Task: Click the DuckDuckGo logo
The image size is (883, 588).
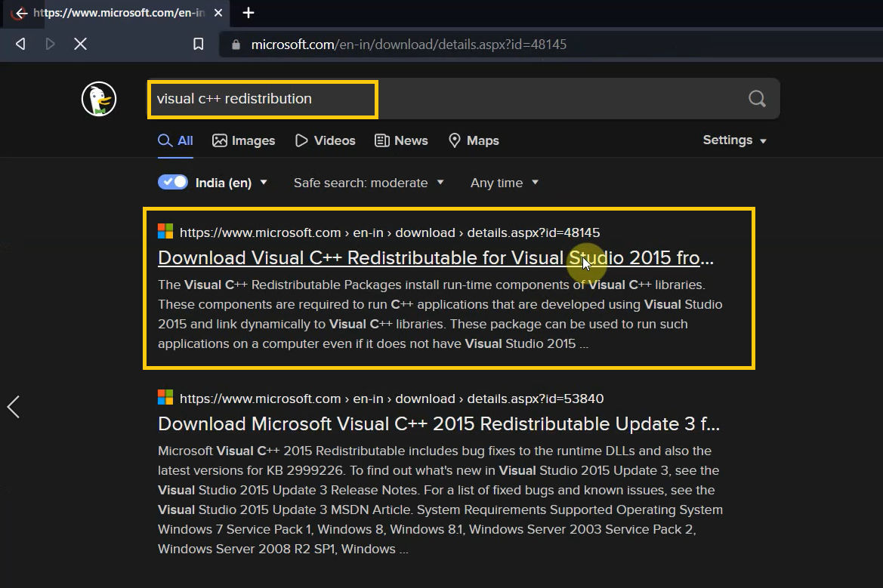Action: tap(98, 99)
